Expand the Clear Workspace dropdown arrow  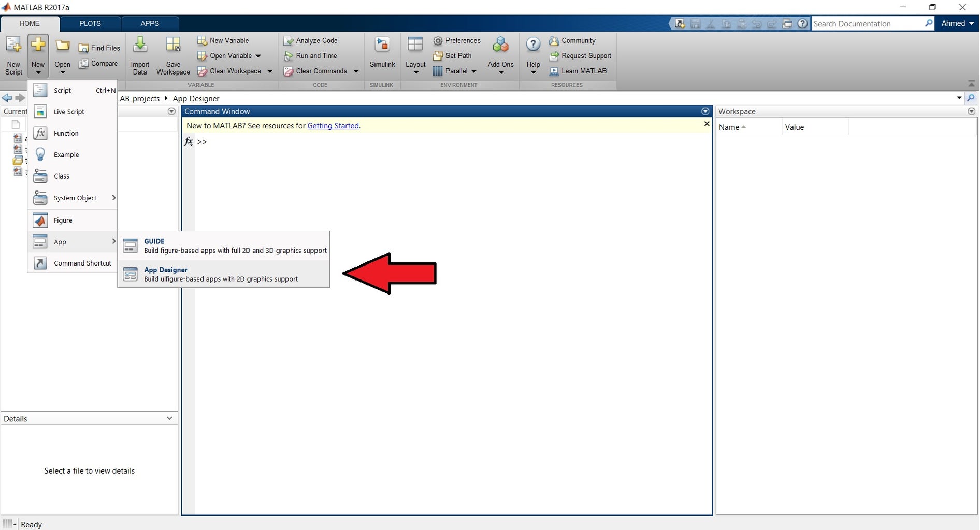pyautogui.click(x=270, y=71)
